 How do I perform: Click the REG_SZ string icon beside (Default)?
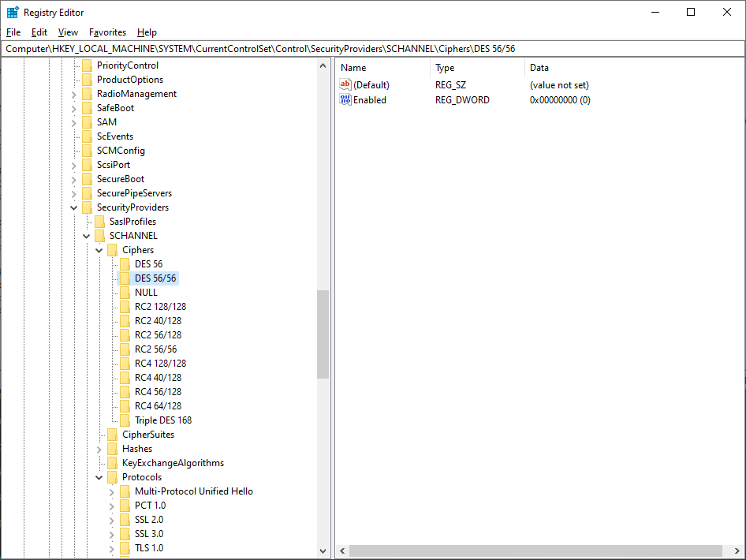coord(345,84)
